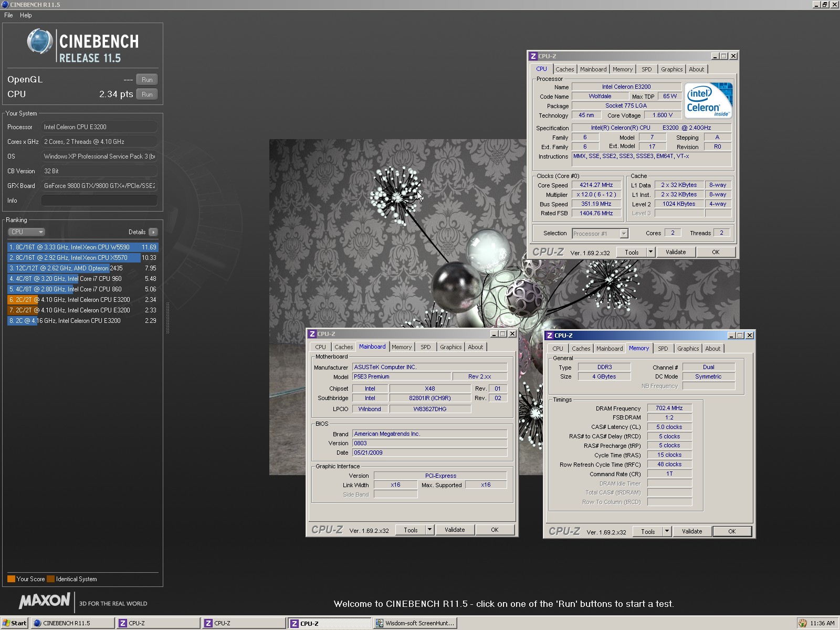This screenshot has width=840, height=630.
Task: Expand ranking Details with the arrow button
Action: point(153,232)
